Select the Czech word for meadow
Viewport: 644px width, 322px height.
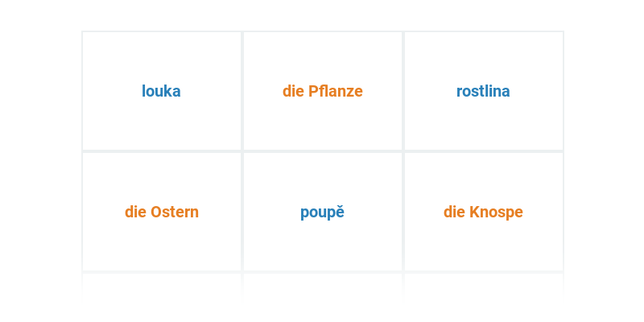161,91
